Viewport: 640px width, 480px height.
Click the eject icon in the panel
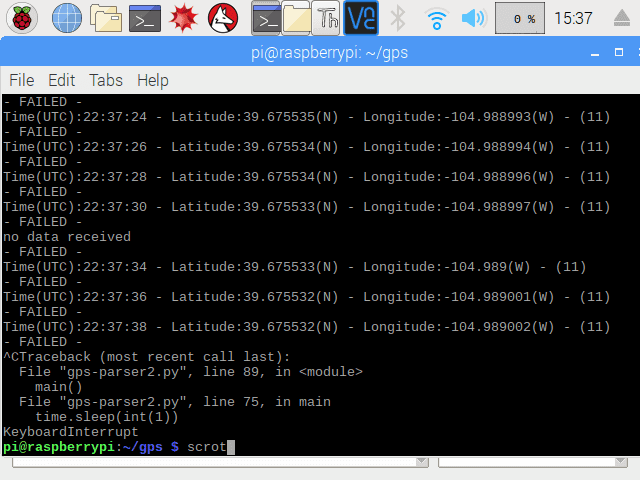pos(622,18)
